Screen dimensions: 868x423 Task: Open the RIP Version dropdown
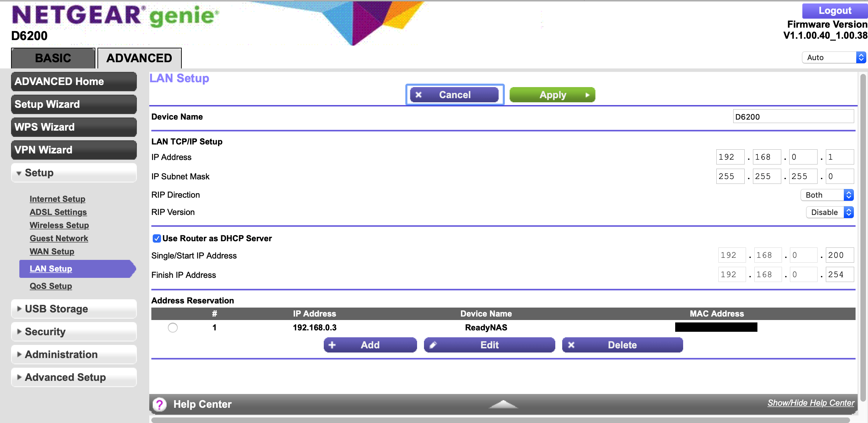pyautogui.click(x=830, y=212)
